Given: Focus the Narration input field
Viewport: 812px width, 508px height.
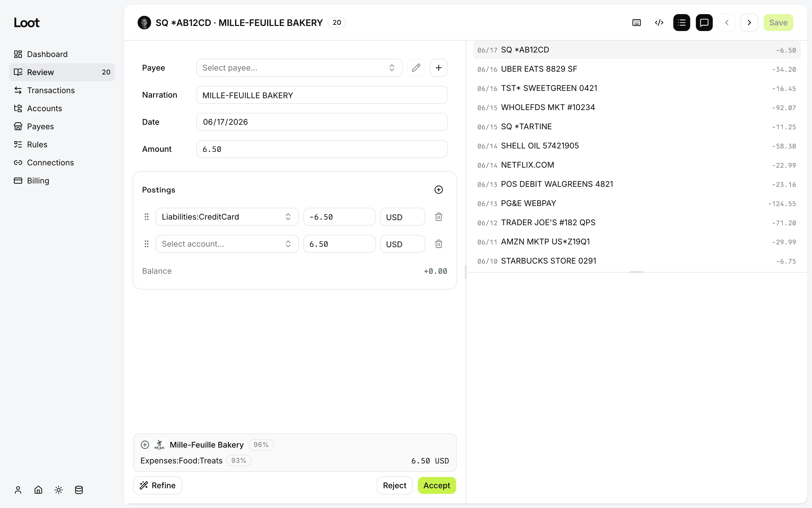Looking at the screenshot, I should coord(322,95).
